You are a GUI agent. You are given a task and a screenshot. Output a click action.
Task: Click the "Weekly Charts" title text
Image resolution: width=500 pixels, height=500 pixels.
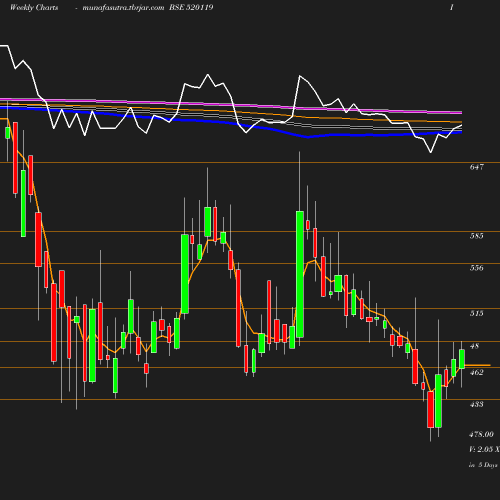coord(34,7)
